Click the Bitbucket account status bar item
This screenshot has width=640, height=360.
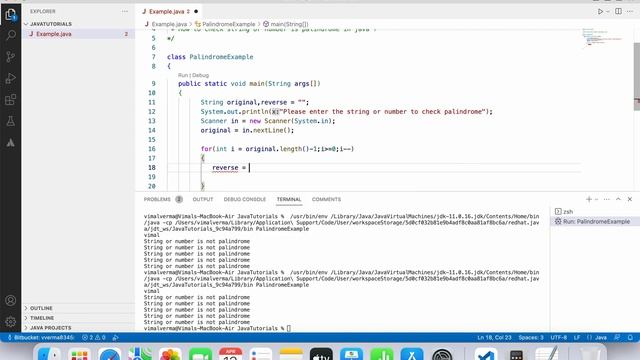[41, 338]
